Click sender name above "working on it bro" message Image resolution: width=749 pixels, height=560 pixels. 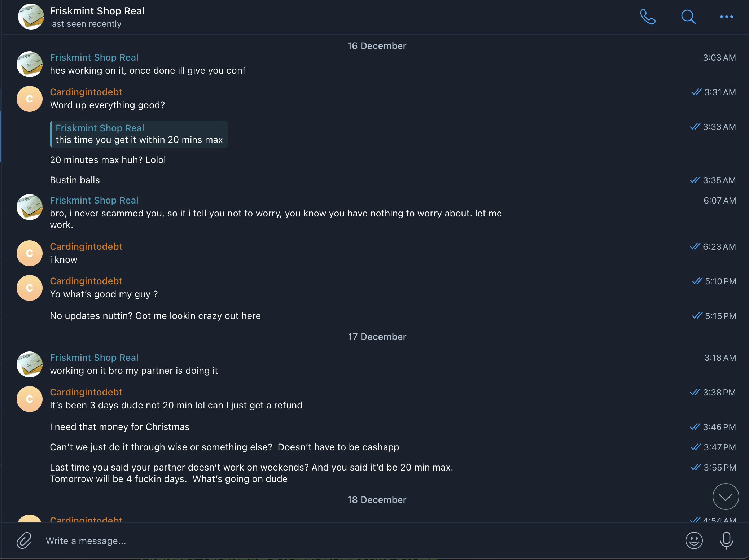[x=94, y=358]
